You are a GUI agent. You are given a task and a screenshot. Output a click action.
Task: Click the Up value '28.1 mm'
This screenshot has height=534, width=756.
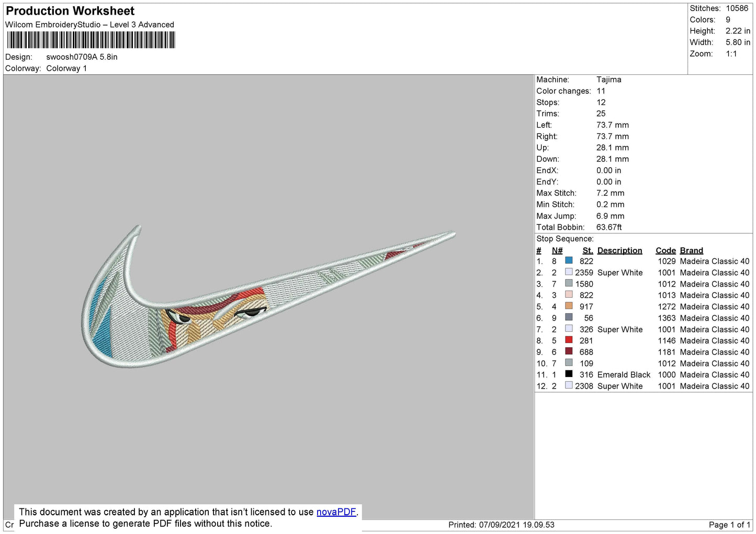613,148
